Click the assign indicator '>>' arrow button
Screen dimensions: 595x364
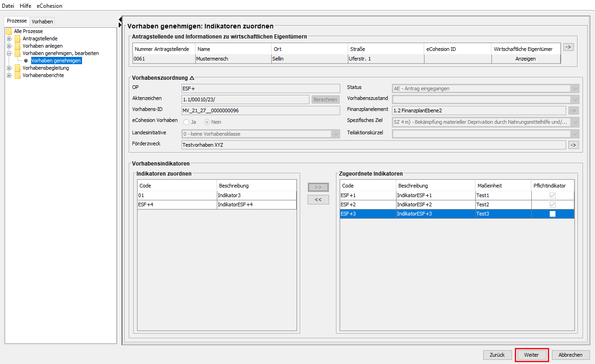(x=318, y=187)
